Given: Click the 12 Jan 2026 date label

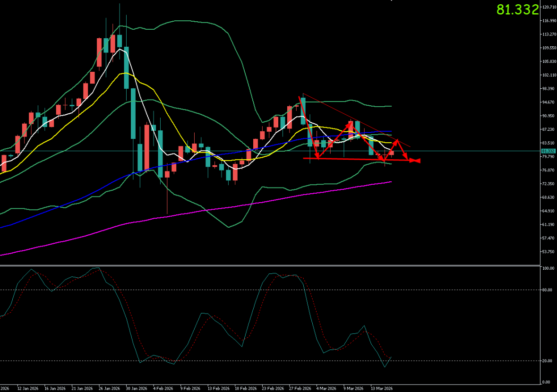Looking at the screenshot, I should pos(27,388).
